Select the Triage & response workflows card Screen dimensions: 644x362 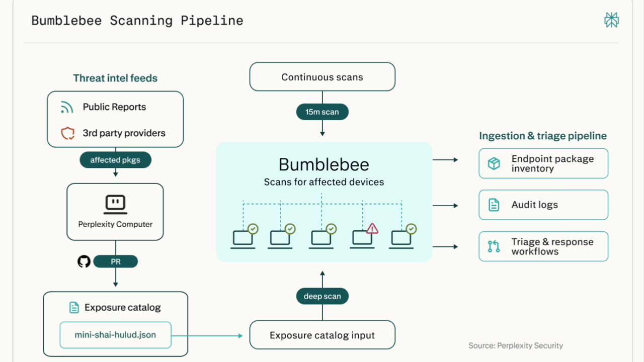(x=543, y=246)
